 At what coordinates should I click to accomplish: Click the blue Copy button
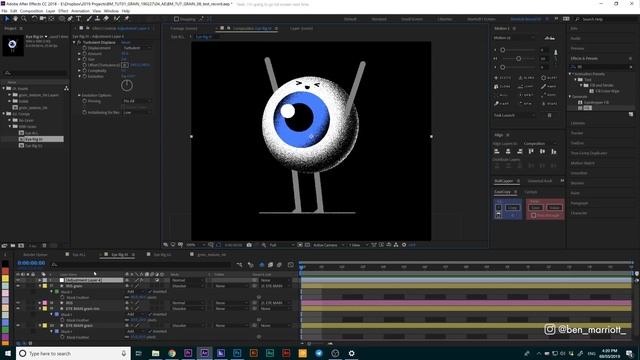click(x=512, y=207)
